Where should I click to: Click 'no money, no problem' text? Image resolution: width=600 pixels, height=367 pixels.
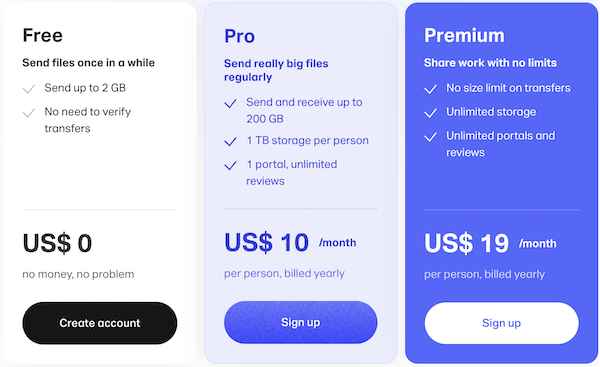coord(78,274)
